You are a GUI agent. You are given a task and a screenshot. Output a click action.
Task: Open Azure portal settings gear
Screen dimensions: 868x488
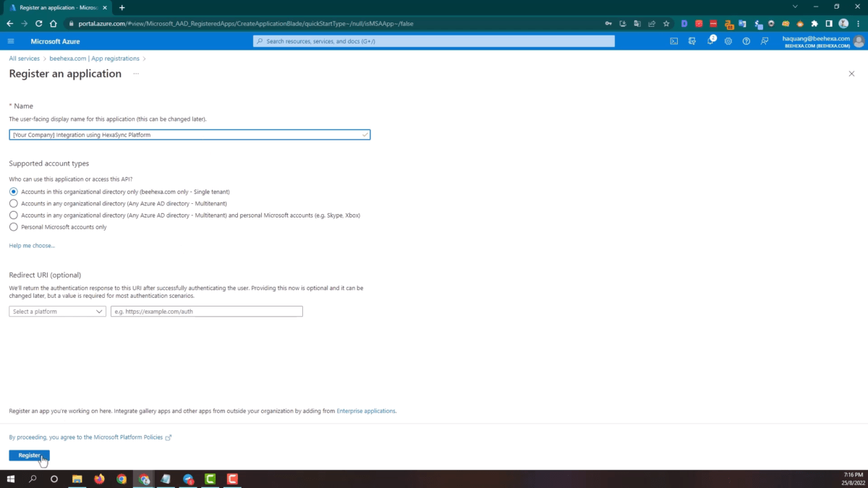[x=728, y=41]
